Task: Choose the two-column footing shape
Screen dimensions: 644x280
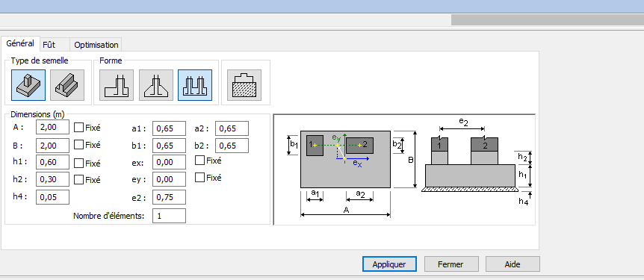Action: click(x=195, y=85)
